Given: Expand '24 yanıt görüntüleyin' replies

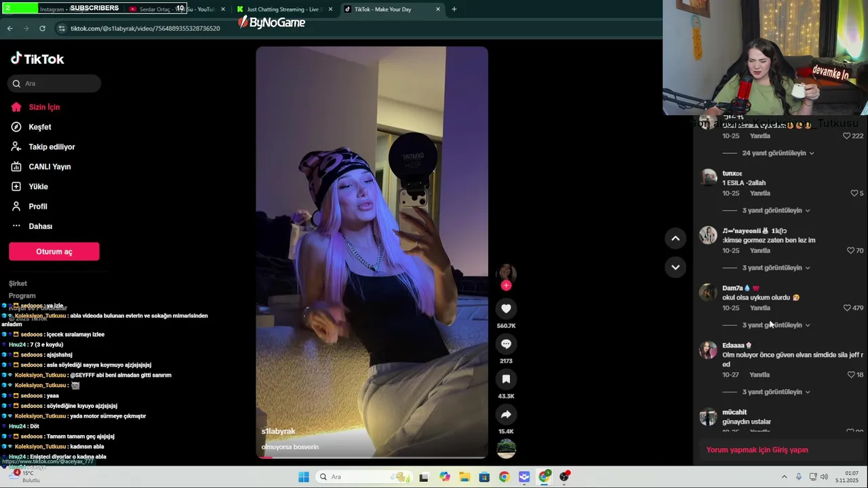Looking at the screenshot, I should (778, 153).
